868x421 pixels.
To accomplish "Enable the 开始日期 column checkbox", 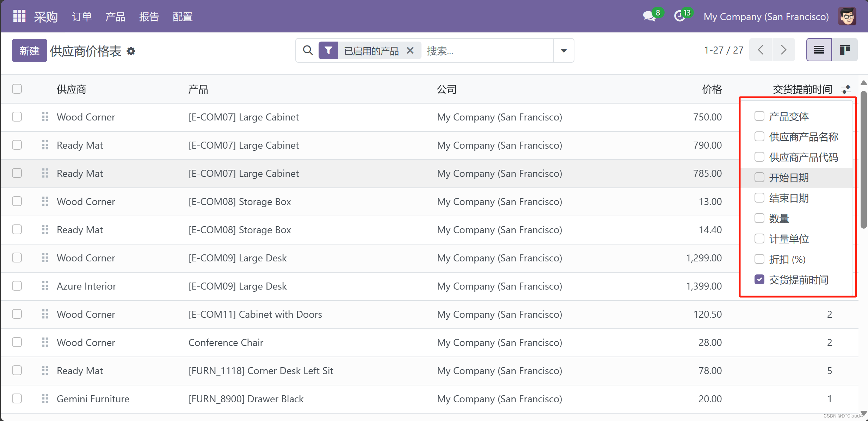I will [759, 177].
